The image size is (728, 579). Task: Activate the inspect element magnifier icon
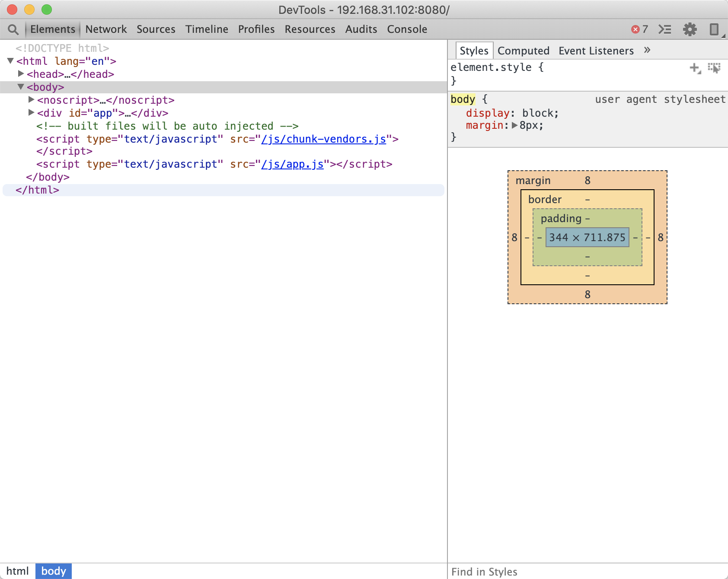point(13,29)
